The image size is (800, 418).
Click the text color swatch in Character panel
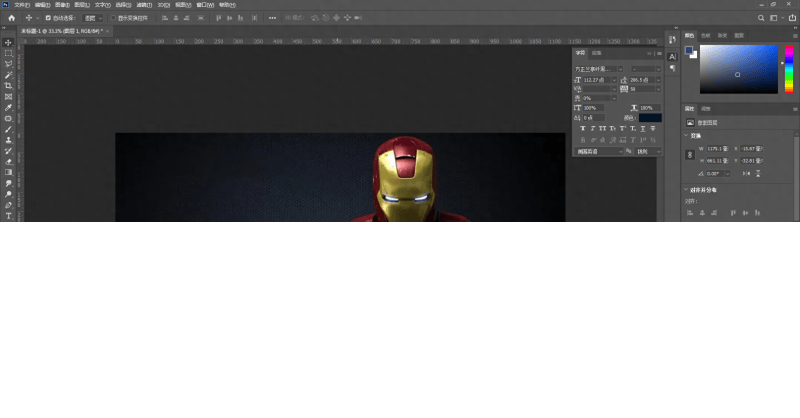pyautogui.click(x=650, y=118)
